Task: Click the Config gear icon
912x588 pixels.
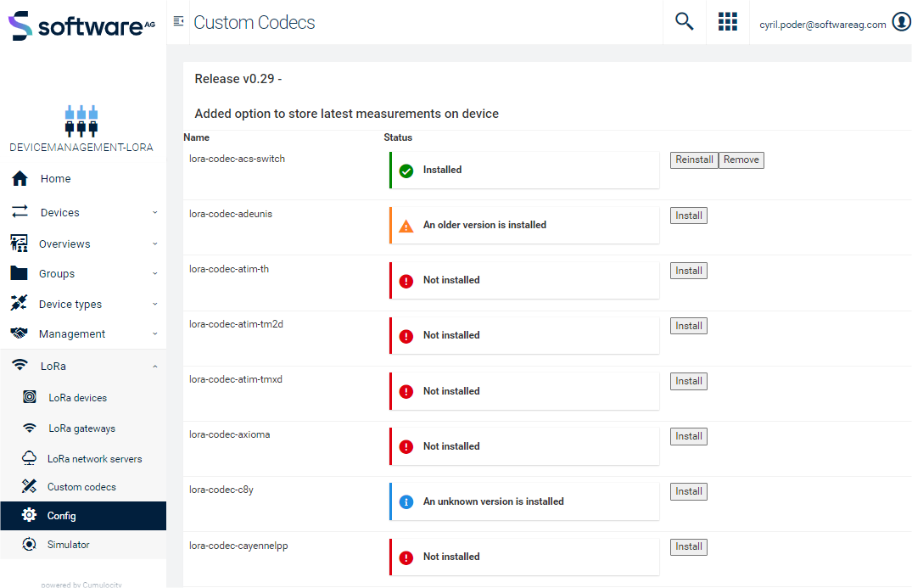Action: (x=29, y=515)
